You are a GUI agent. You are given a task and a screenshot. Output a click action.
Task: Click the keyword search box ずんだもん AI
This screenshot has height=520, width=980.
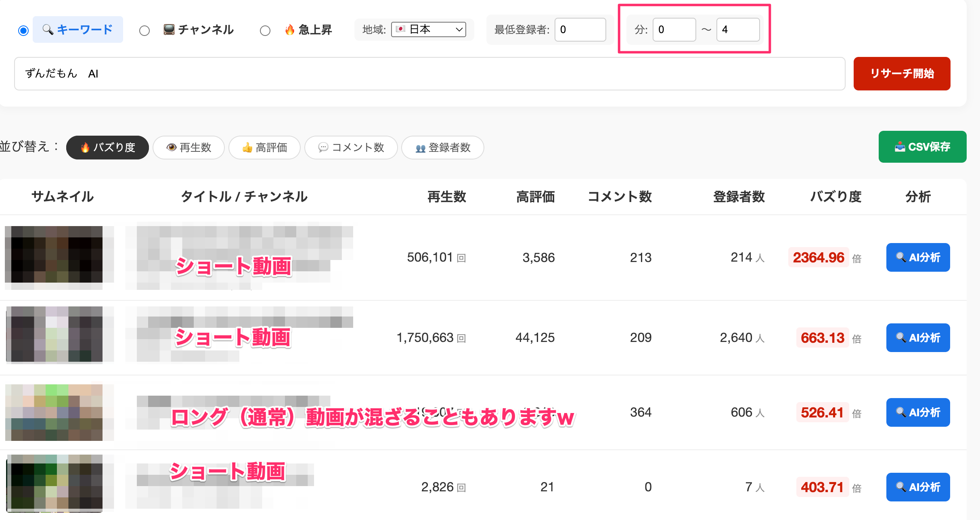[x=429, y=73]
